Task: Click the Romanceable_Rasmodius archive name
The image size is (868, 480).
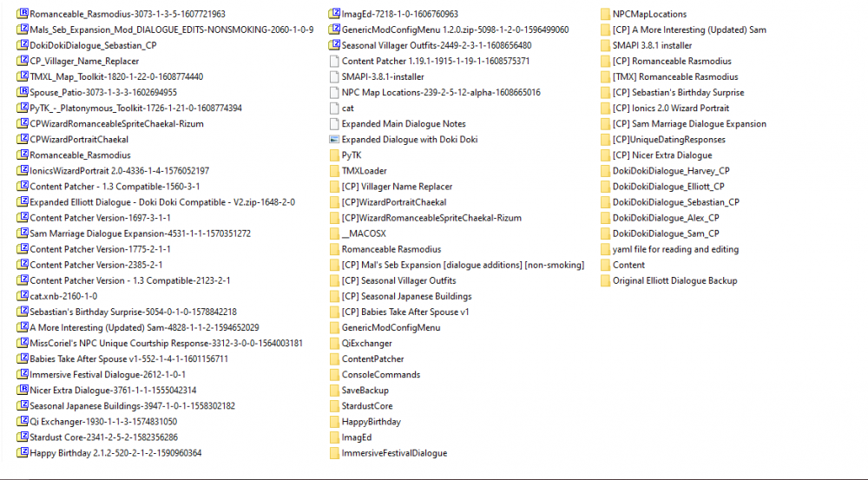Action: pyautogui.click(x=80, y=155)
